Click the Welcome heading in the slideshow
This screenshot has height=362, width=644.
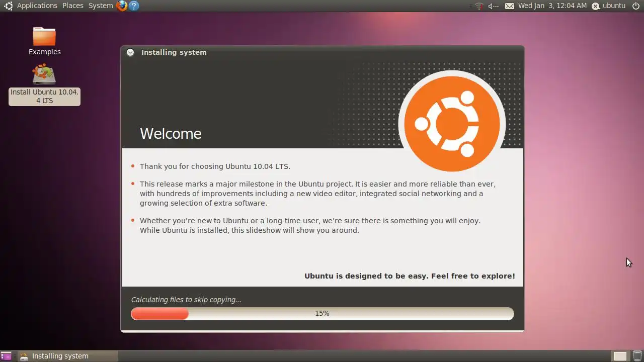(171, 133)
